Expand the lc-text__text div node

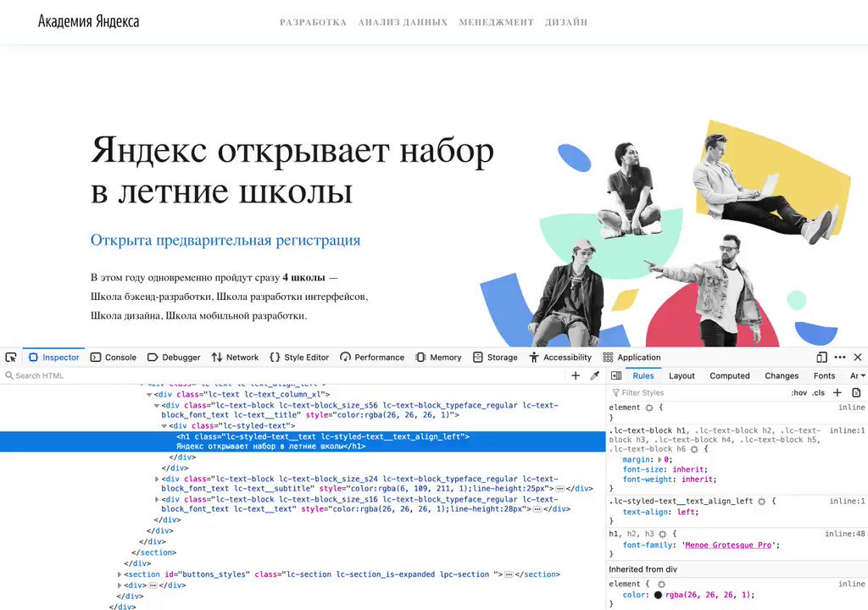[157, 499]
